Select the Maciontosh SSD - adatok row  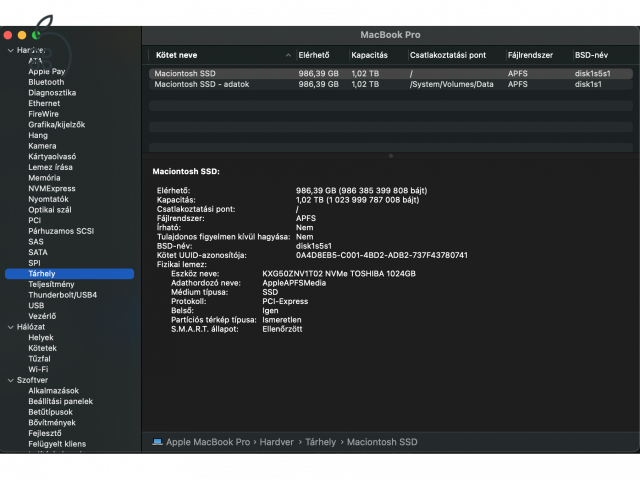(x=391, y=84)
